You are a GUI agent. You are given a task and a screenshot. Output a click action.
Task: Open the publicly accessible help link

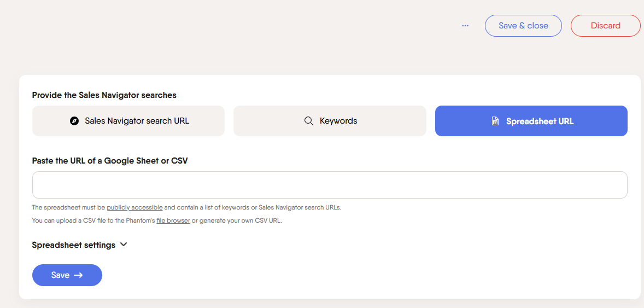[x=134, y=207]
